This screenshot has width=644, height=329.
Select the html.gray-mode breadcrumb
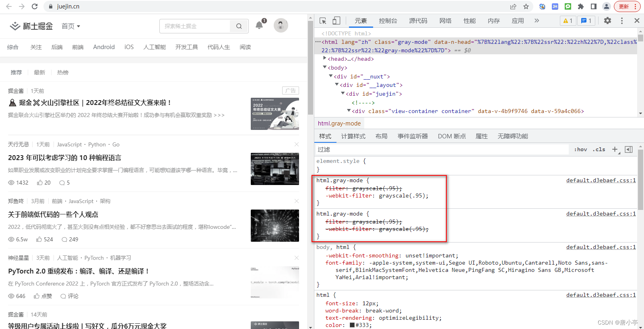point(339,123)
